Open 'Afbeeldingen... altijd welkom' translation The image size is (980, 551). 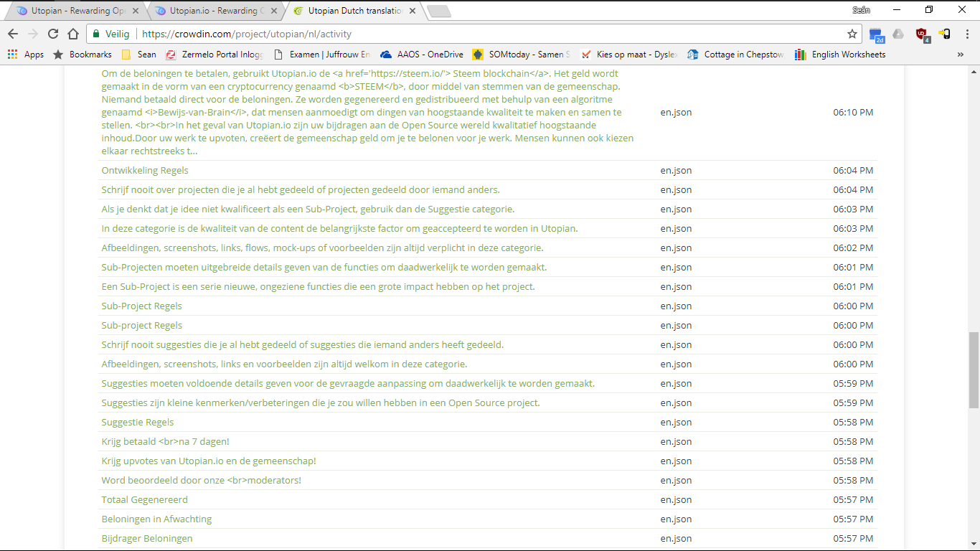[284, 364]
